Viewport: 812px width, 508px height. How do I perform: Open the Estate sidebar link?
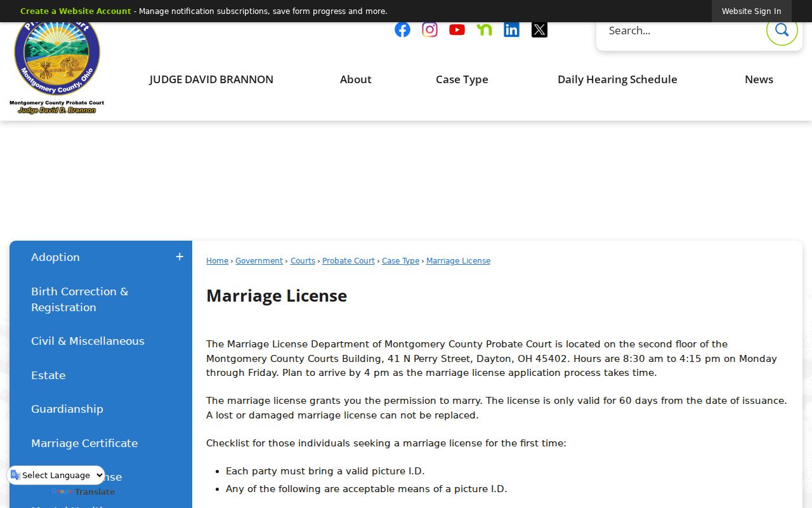[48, 375]
